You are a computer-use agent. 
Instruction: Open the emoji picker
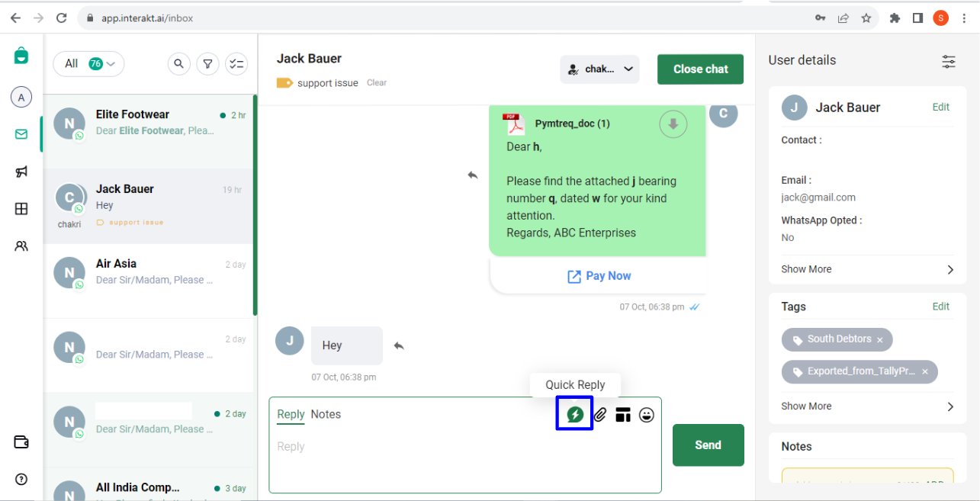[x=647, y=415]
